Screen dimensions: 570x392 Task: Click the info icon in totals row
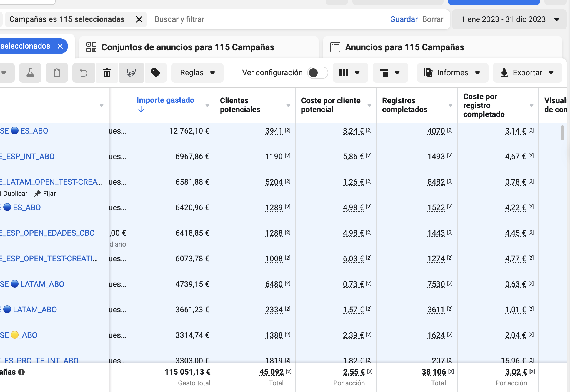21,372
